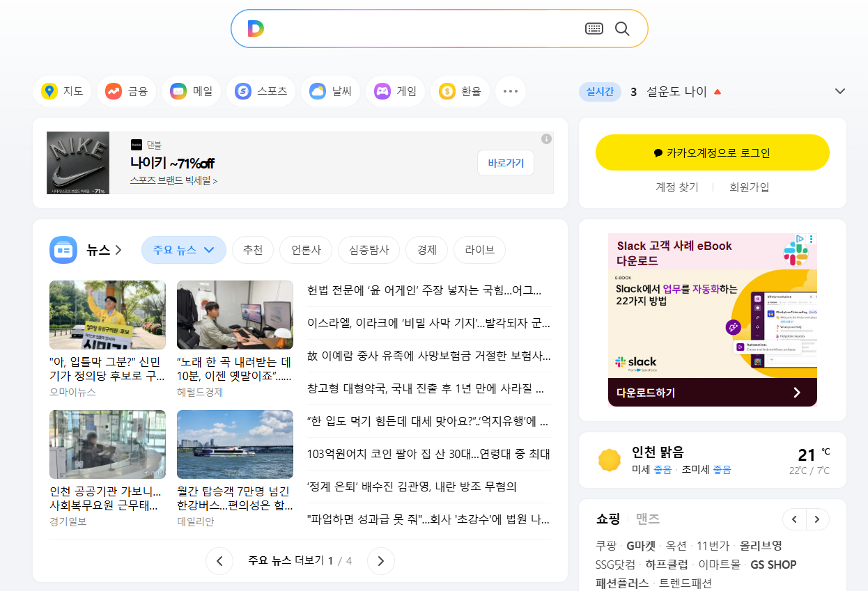Click the 카카오계정으로 로그인 button
This screenshot has height=591, width=868.
click(713, 152)
